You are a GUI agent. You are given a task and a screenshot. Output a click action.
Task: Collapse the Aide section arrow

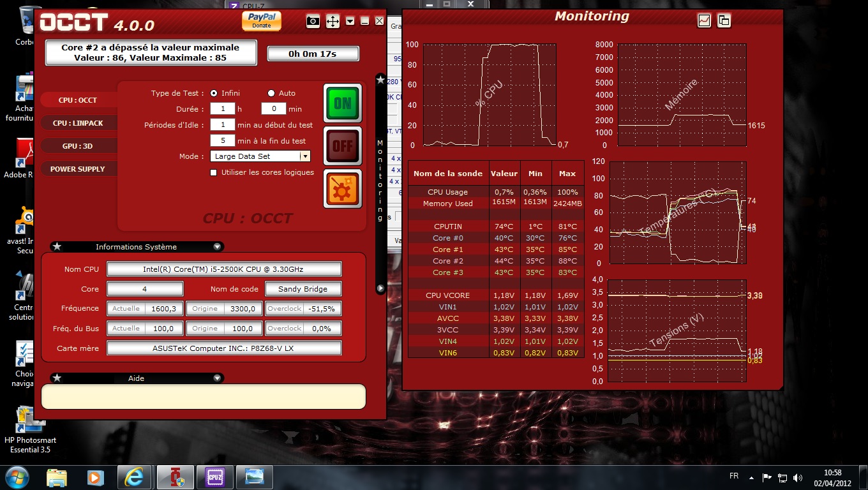coord(217,378)
